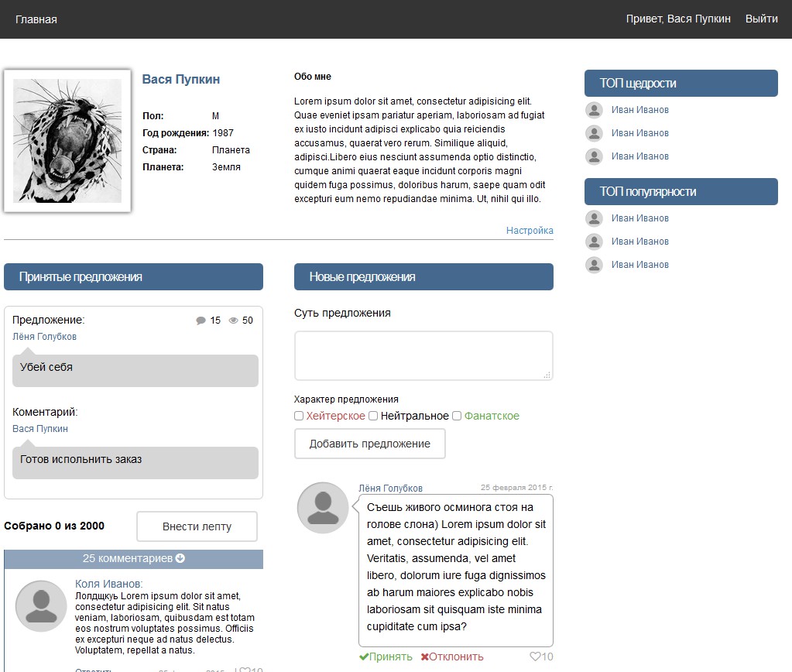The height and width of the screenshot is (672, 792).
Task: Open the Настройка settings link
Action: [530, 231]
